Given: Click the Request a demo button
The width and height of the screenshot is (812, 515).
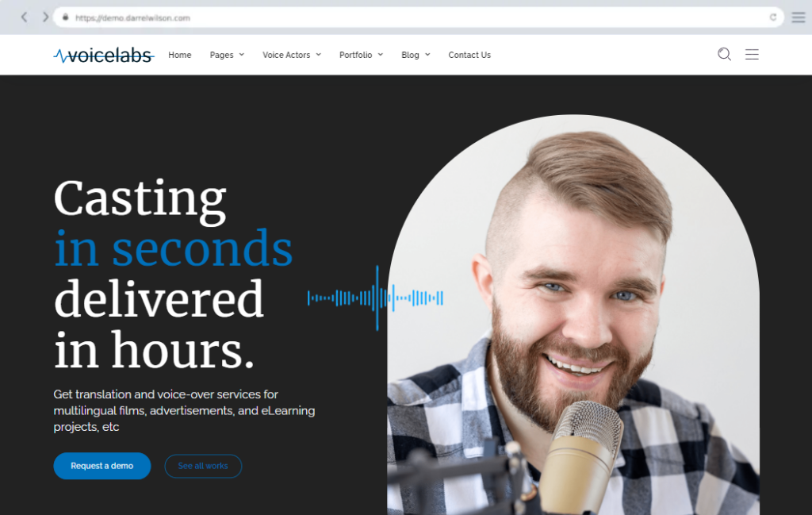Looking at the screenshot, I should 102,466.
